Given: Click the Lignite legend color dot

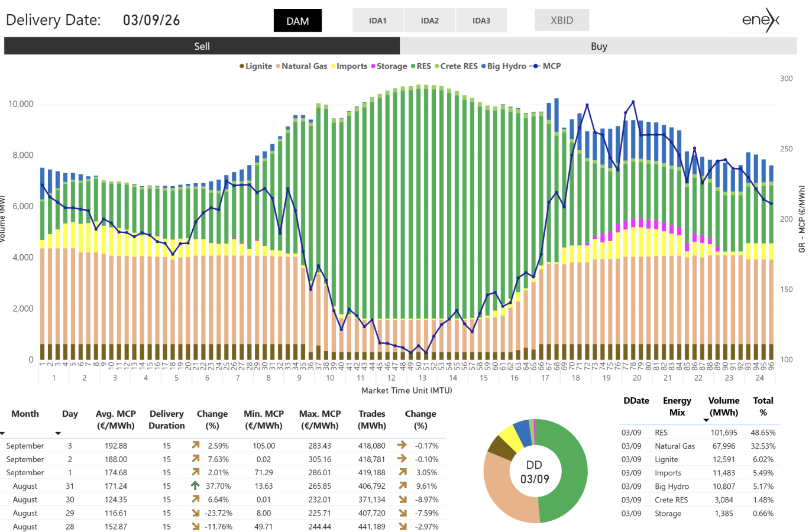Looking at the screenshot, I should click(241, 66).
